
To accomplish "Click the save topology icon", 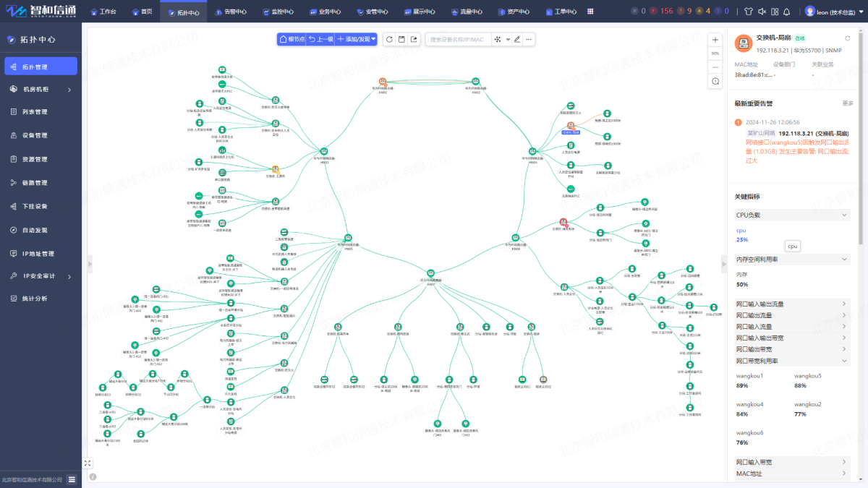I will coord(401,39).
